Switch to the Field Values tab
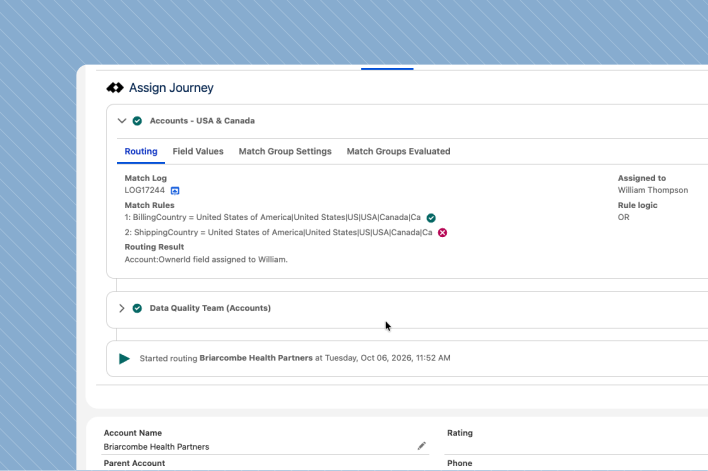 tap(198, 151)
